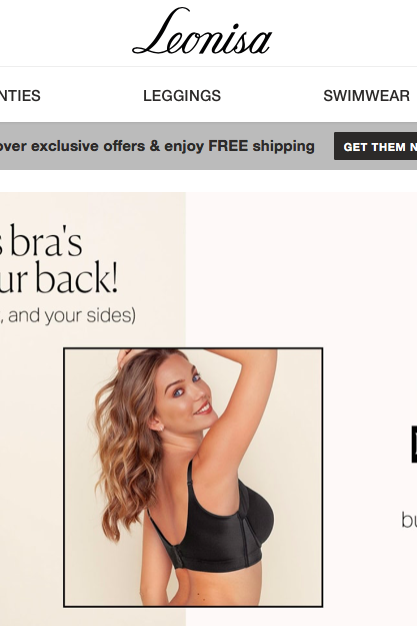Open the model's black bra product photo

click(193, 477)
